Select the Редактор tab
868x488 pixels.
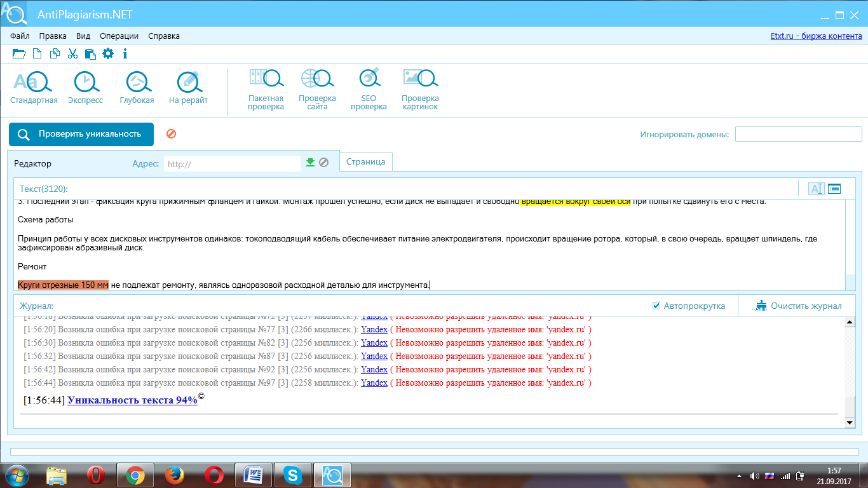pos(33,163)
